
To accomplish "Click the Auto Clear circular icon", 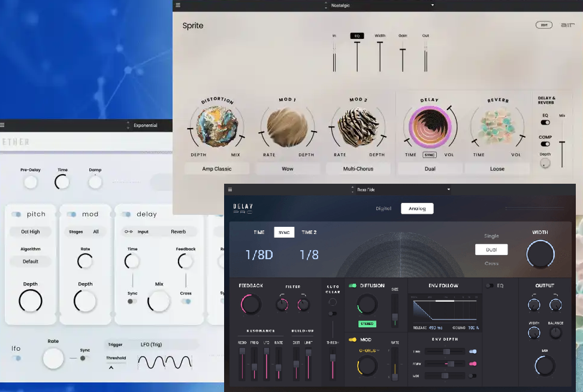I will coord(333,302).
